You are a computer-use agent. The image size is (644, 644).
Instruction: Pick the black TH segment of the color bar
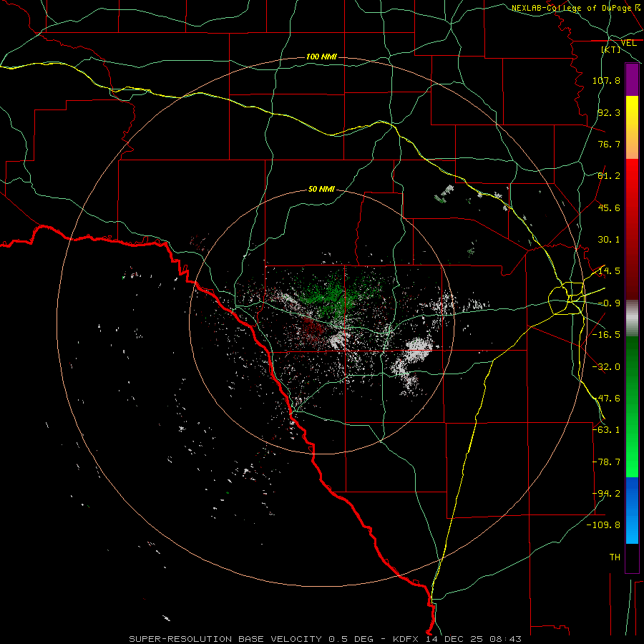(632, 557)
